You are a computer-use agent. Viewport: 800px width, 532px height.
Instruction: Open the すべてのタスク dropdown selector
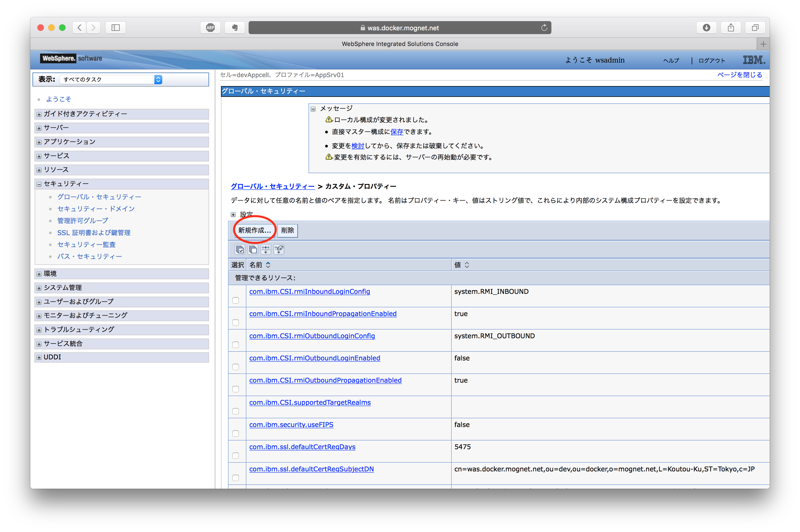(x=158, y=79)
